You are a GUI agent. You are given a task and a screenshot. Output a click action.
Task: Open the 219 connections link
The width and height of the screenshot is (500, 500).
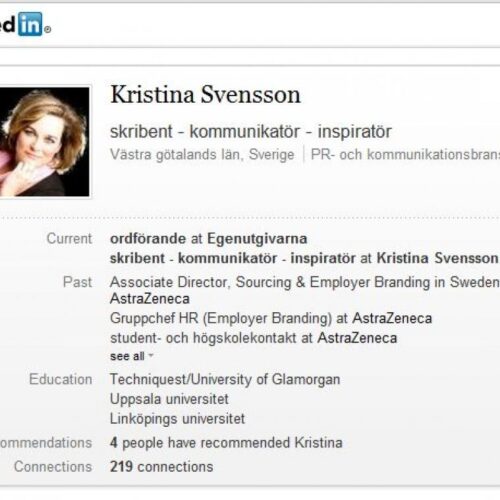click(162, 467)
